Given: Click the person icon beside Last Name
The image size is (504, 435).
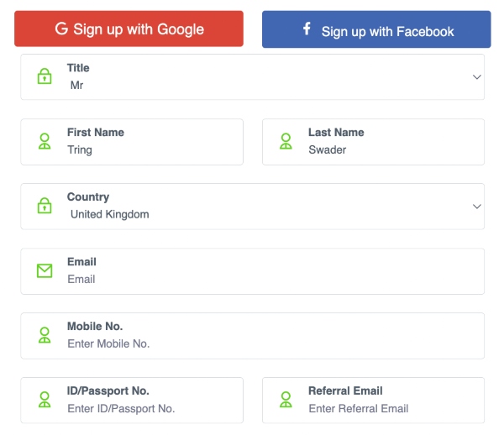Looking at the screenshot, I should pos(286,141).
